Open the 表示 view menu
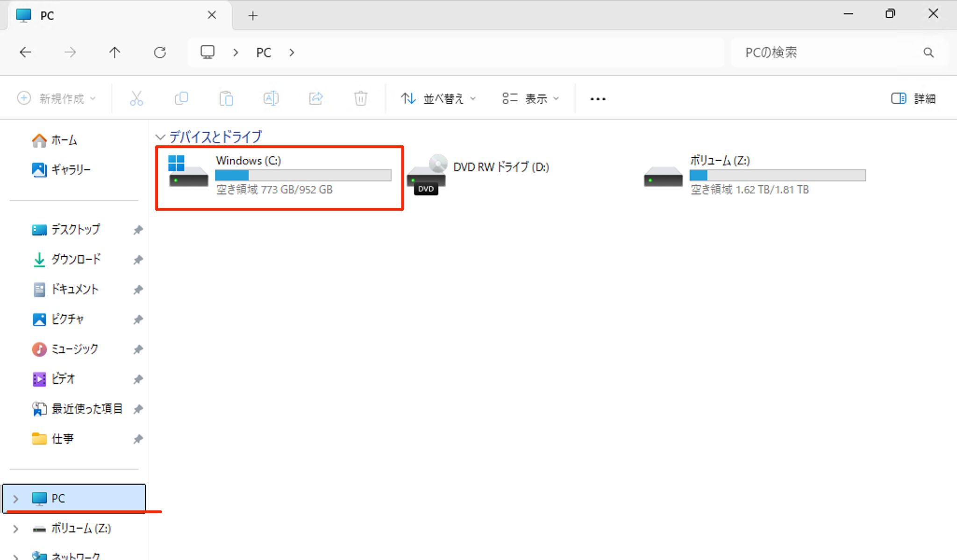 [x=530, y=98]
